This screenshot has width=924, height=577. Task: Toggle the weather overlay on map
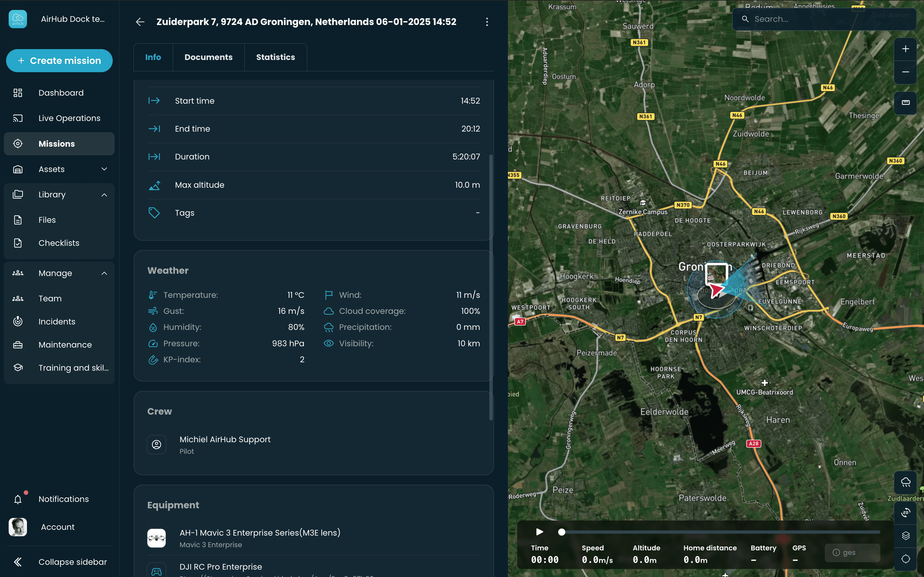(x=905, y=482)
